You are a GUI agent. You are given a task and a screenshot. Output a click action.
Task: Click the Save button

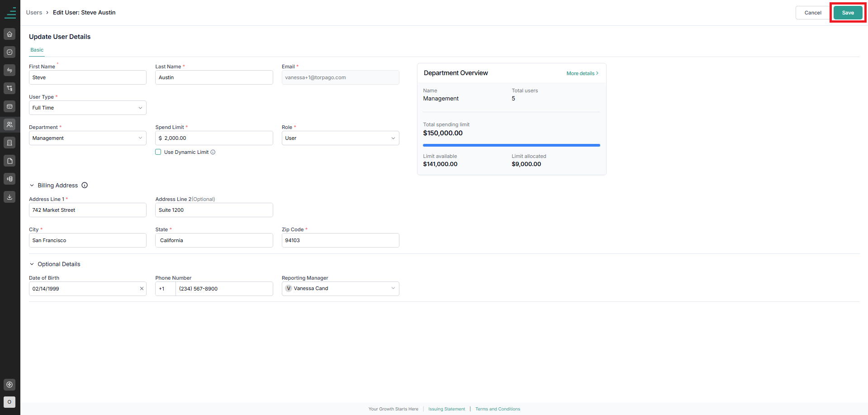tap(848, 13)
